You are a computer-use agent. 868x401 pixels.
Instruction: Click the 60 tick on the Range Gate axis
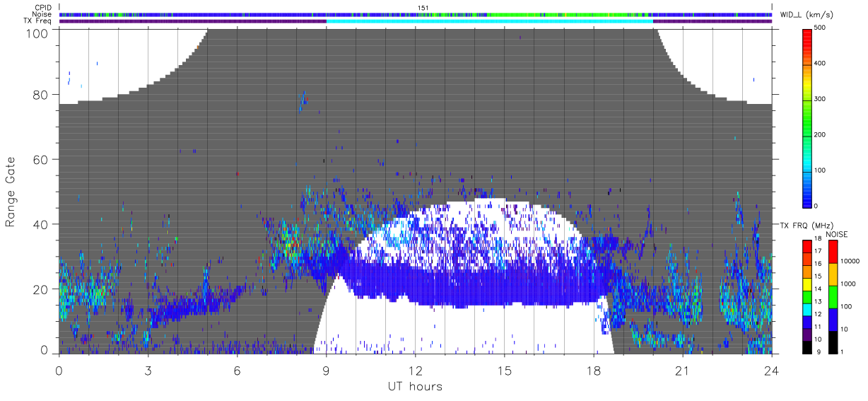click(x=40, y=160)
